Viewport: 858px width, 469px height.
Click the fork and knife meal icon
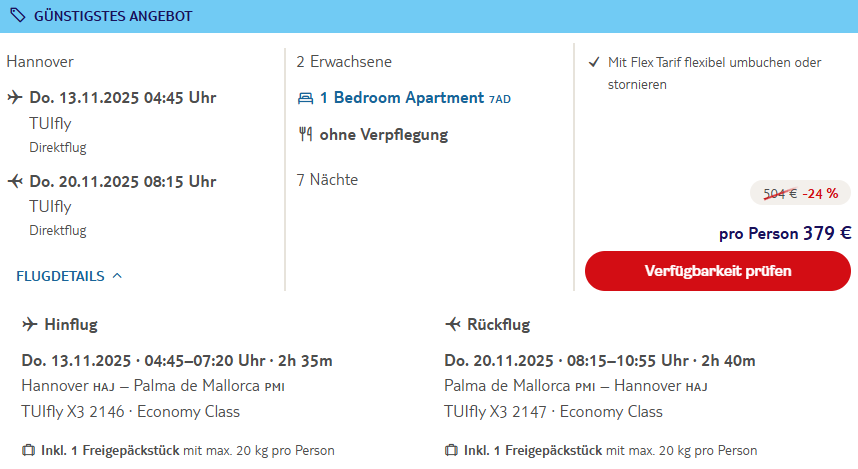click(305, 134)
